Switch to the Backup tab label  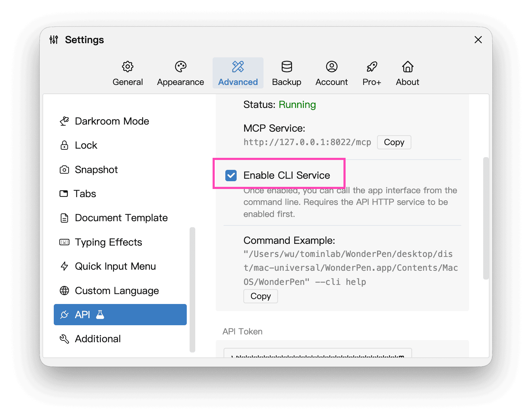(x=287, y=82)
